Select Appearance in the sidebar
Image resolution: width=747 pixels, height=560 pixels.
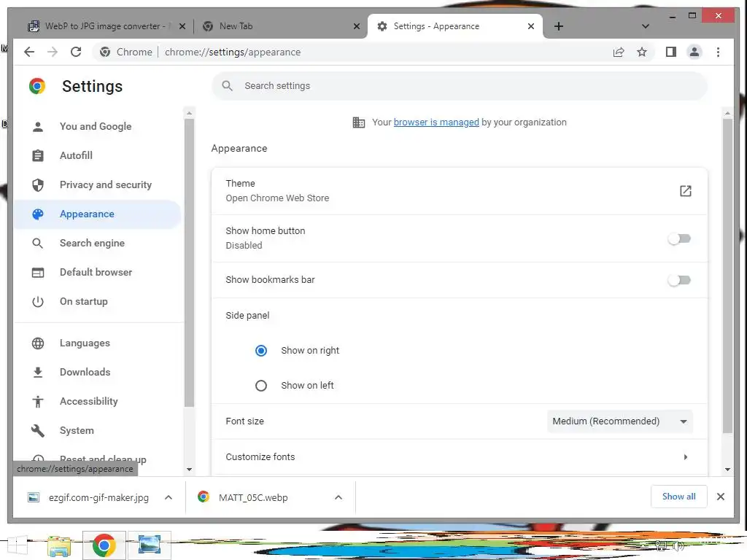pos(98,214)
